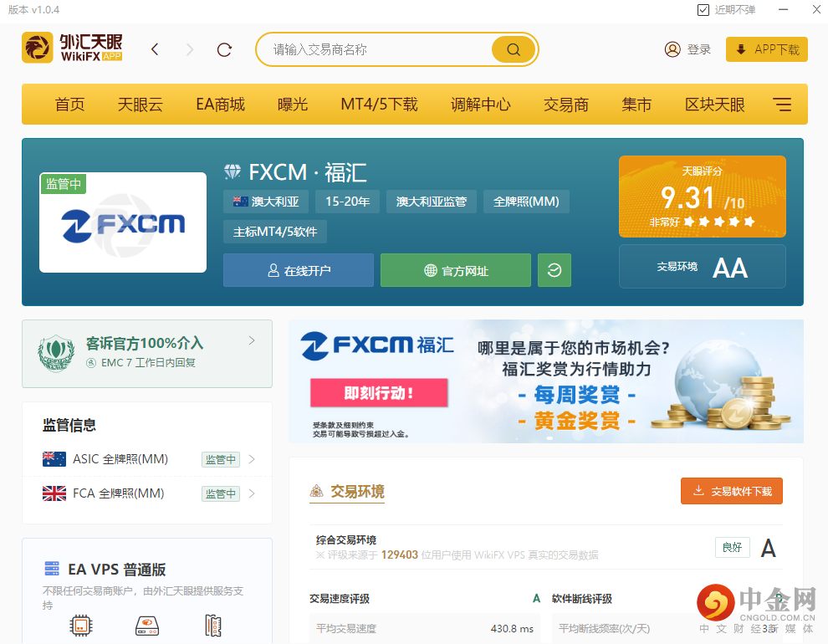The height and width of the screenshot is (644, 828).
Task: Click the magnifier icon to search
Action: [513, 49]
